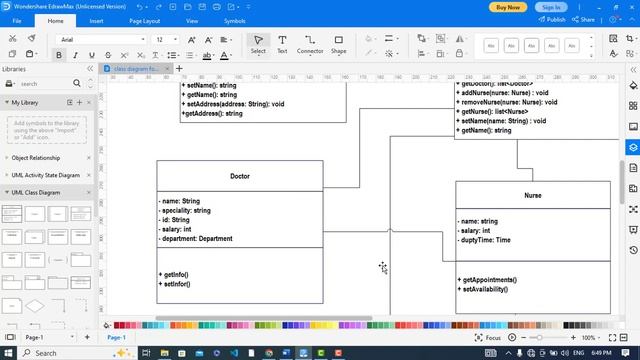Viewport: 640px width, 360px height.
Task: Click the library search magnifier icon
Action: click(x=77, y=83)
